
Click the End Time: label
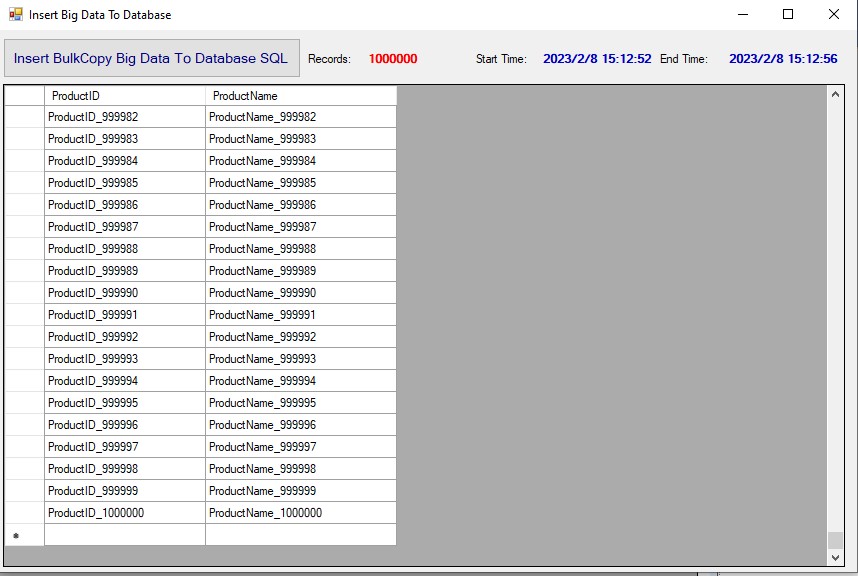[683, 59]
